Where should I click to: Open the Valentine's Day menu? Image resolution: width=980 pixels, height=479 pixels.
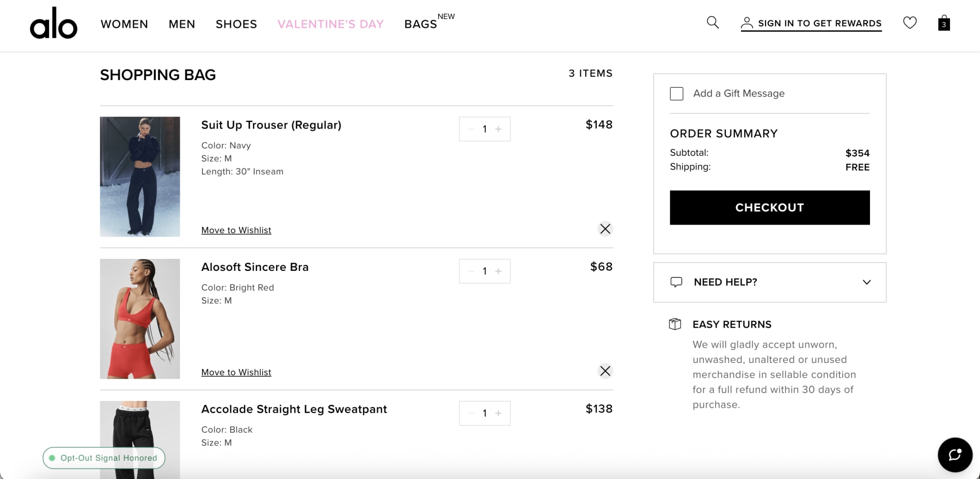point(330,24)
